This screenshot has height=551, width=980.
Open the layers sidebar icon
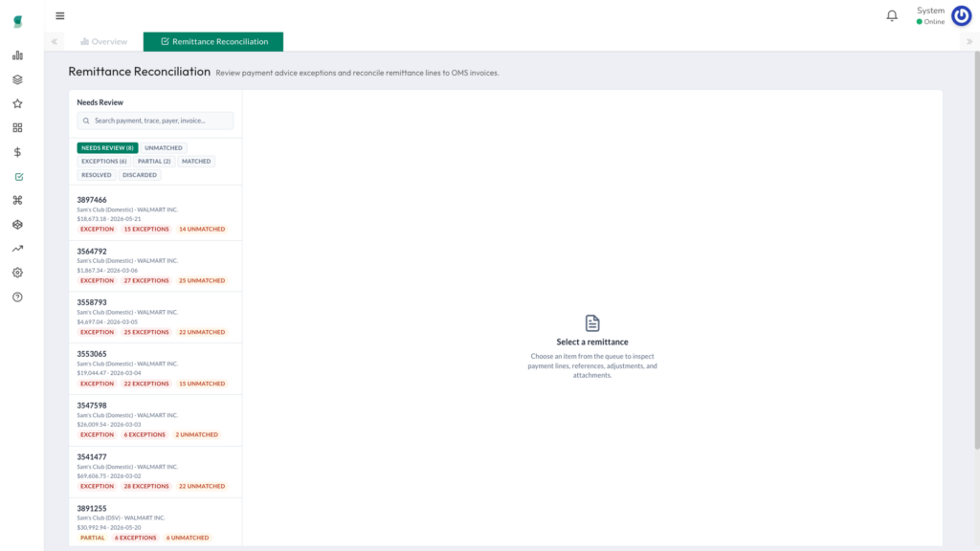pos(17,79)
